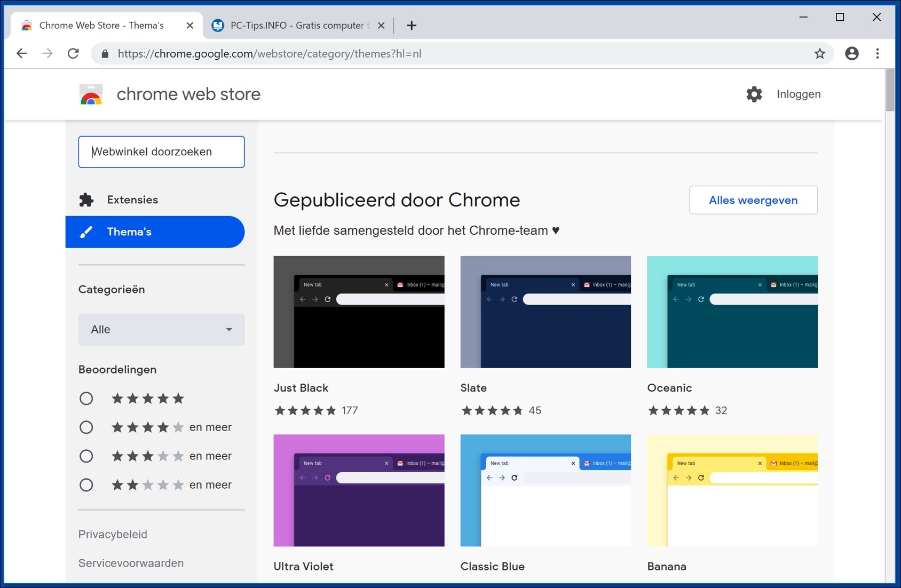Click the Classic Blue theme title
The height and width of the screenshot is (588, 901).
492,566
